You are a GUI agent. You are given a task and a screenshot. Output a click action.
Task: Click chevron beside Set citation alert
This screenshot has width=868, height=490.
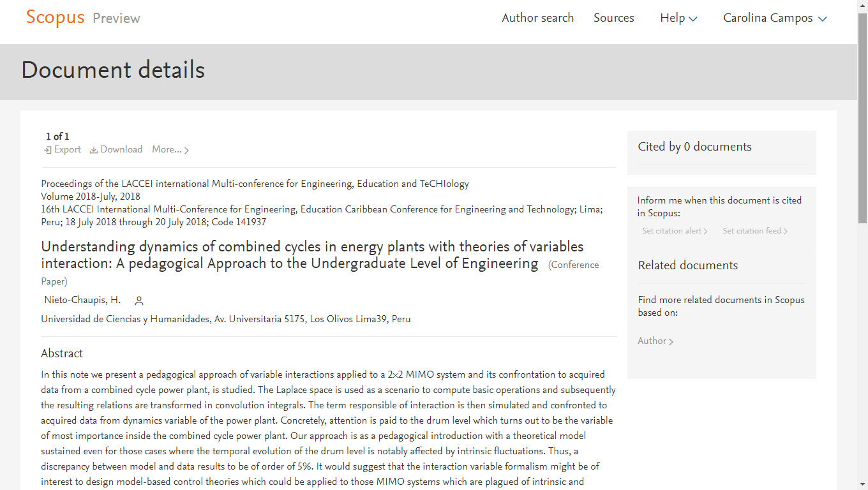[x=705, y=232]
